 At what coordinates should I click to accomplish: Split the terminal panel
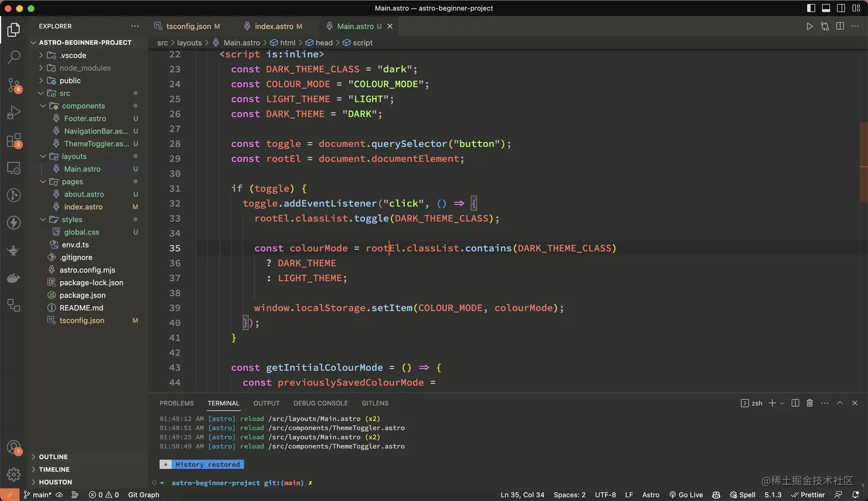(795, 403)
